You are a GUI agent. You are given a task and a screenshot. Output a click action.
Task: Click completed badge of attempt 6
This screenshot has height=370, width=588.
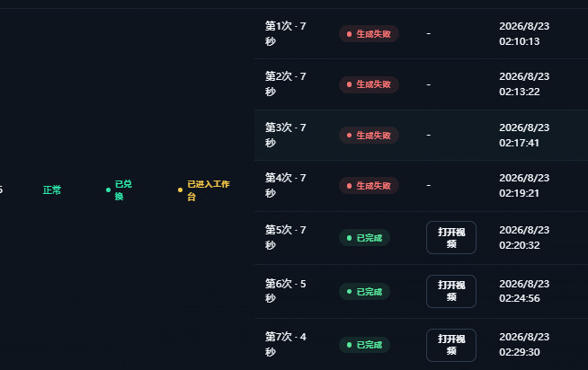tap(364, 291)
